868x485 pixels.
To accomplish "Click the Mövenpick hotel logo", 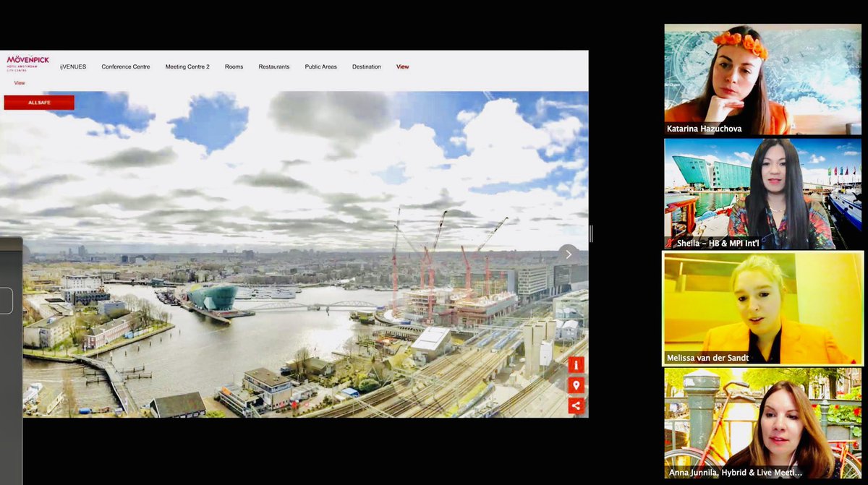I will coord(27,63).
